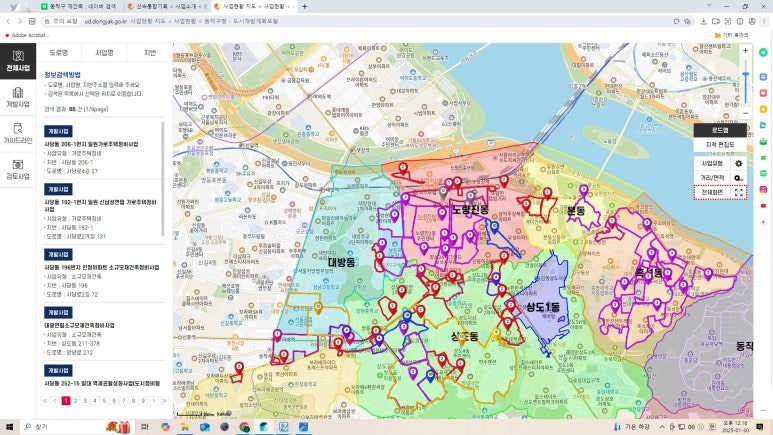This screenshot has height=435, width=773.
Task: Open Chrome from the taskbar
Action: point(245,427)
